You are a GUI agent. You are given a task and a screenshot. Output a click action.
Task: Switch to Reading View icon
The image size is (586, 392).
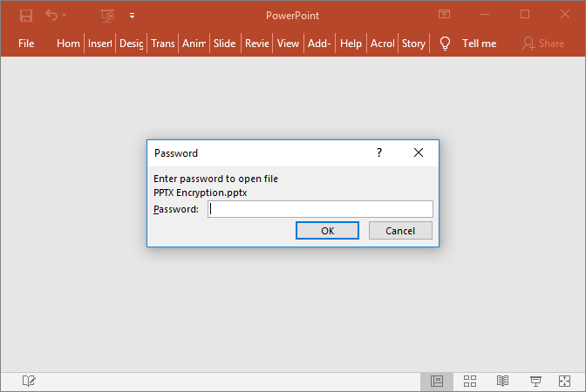[503, 381]
